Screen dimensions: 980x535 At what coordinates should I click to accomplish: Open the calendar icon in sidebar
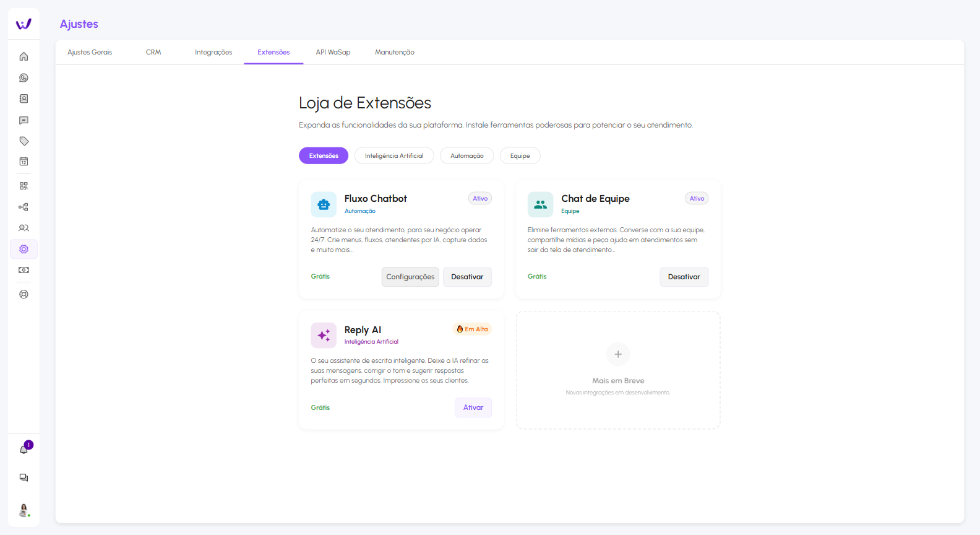pyautogui.click(x=24, y=162)
